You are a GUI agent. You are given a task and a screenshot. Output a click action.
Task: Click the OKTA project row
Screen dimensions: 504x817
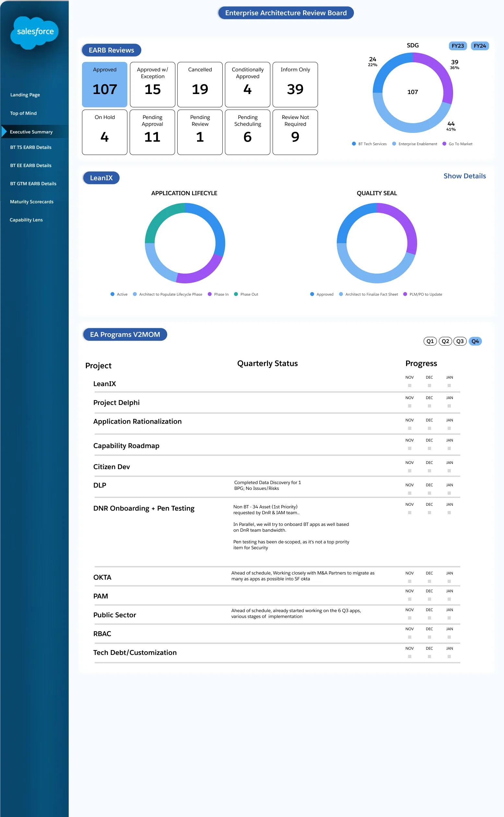click(102, 577)
